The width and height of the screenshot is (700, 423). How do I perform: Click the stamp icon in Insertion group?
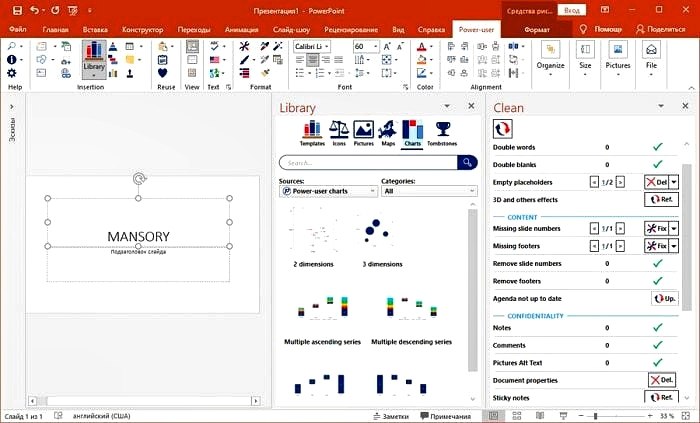click(x=130, y=73)
